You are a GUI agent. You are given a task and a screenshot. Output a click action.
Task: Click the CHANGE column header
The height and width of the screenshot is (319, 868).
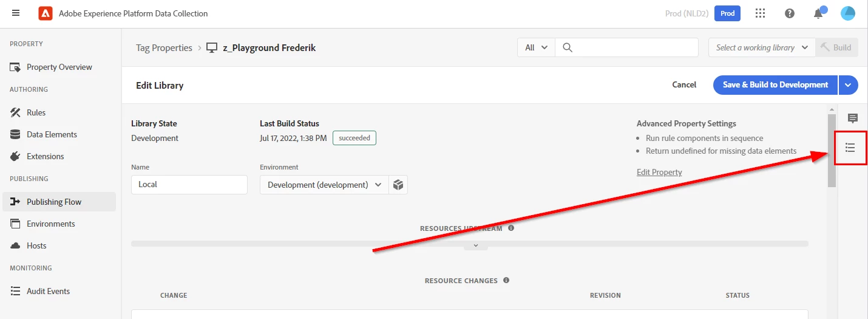point(174,295)
